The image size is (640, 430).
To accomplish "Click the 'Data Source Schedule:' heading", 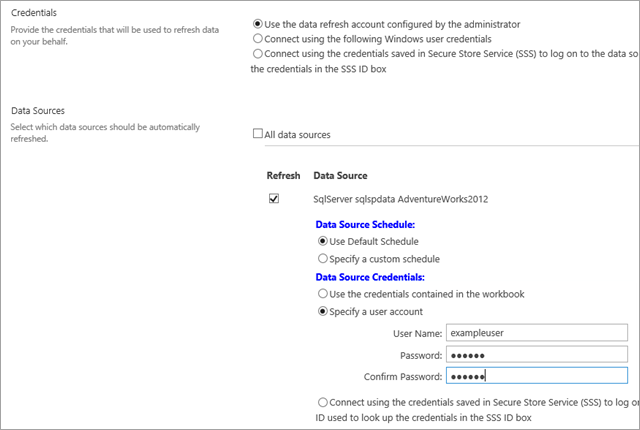I will click(x=365, y=225).
